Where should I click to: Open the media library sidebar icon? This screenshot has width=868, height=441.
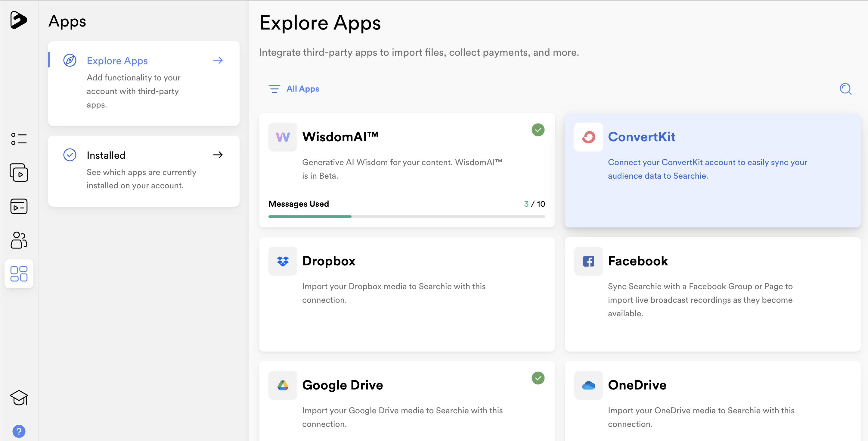click(x=19, y=173)
